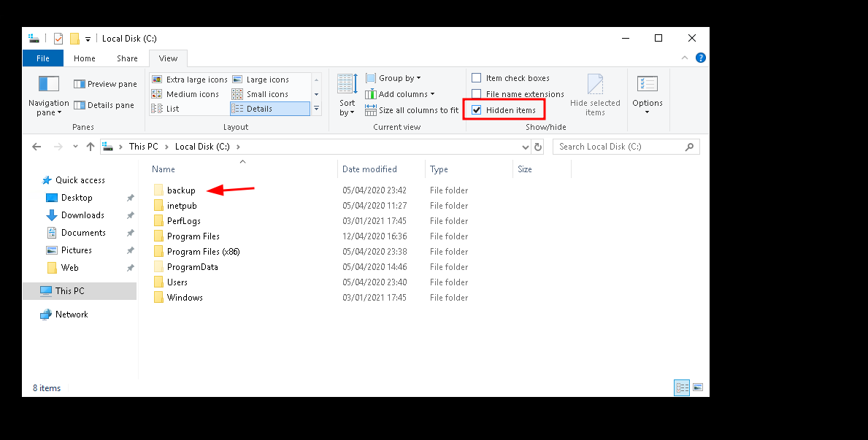868x440 pixels.
Task: Enable Item check boxes option
Action: 477,78
